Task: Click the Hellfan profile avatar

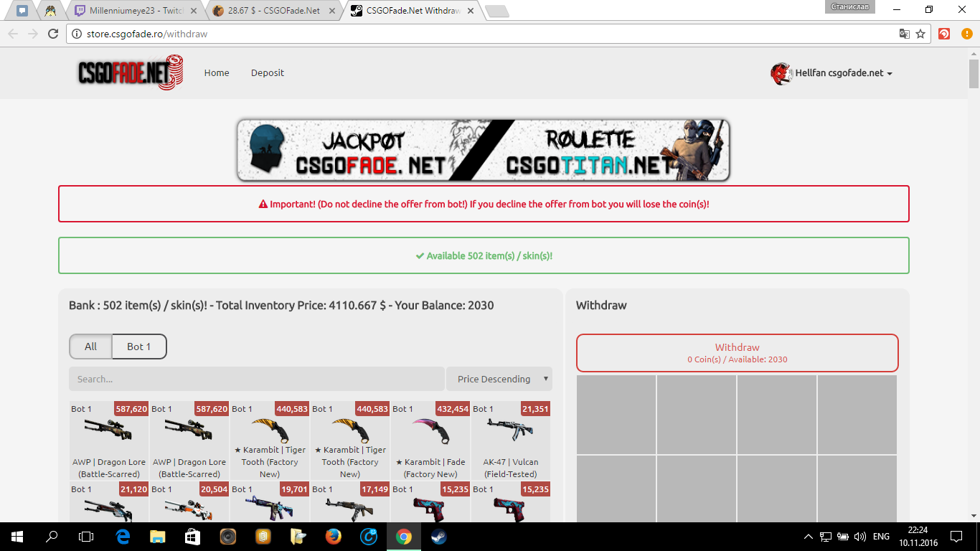Action: pos(781,73)
